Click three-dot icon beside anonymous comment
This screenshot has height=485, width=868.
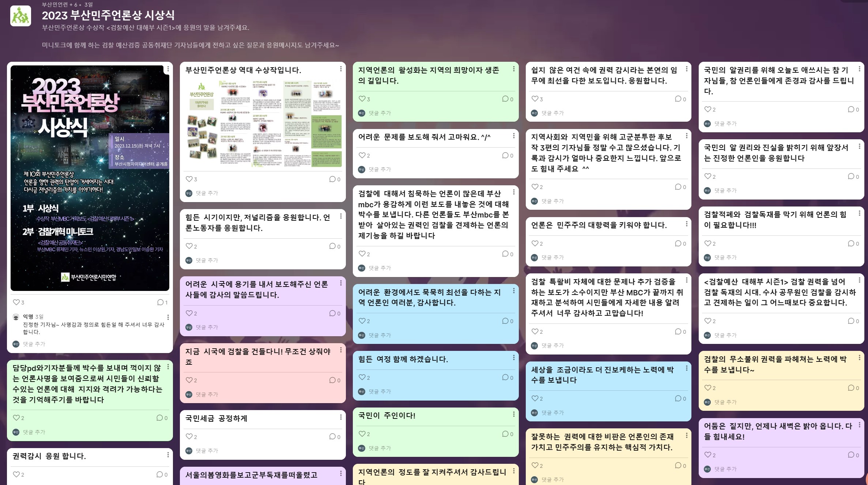click(x=168, y=317)
